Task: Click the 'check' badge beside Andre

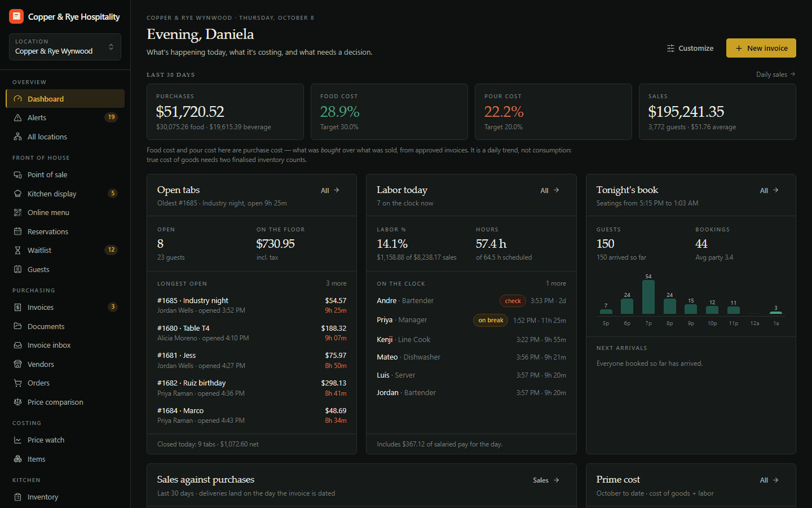Action: 513,301
